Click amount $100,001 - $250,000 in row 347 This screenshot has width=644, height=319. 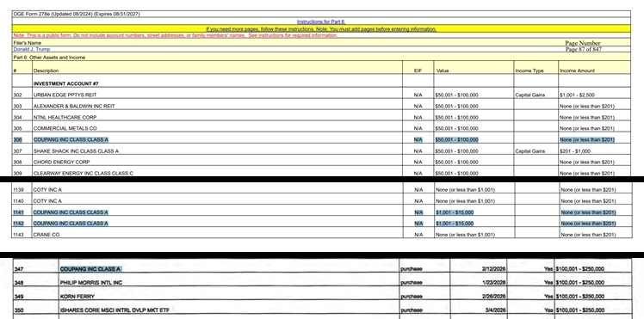580,269
